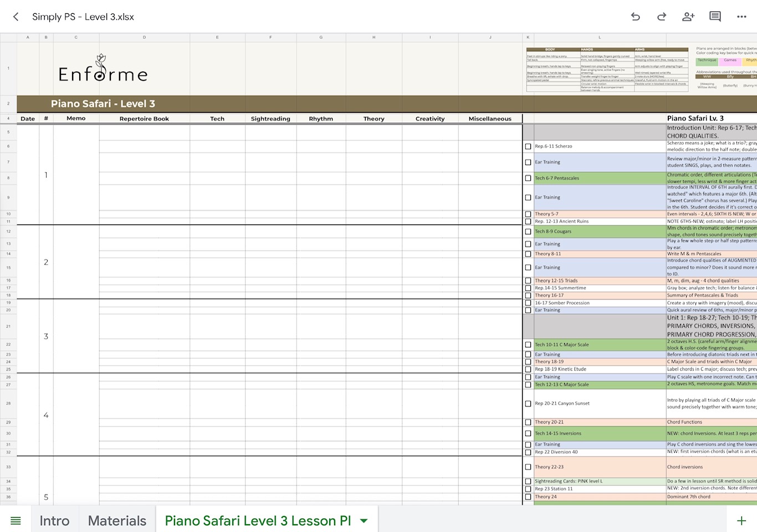Select the Rhythm header cell
The image size is (757, 532).
coord(321,119)
